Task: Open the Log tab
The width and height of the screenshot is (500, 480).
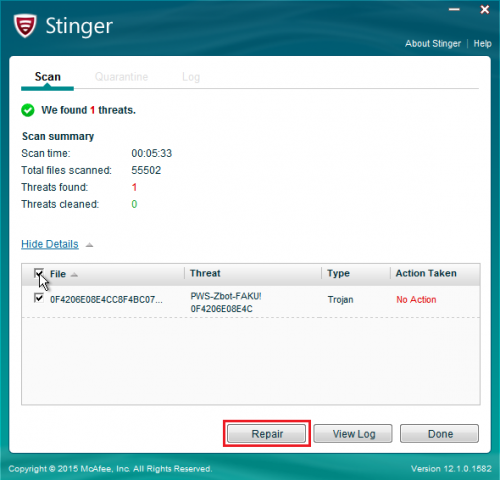Action: coord(191,77)
